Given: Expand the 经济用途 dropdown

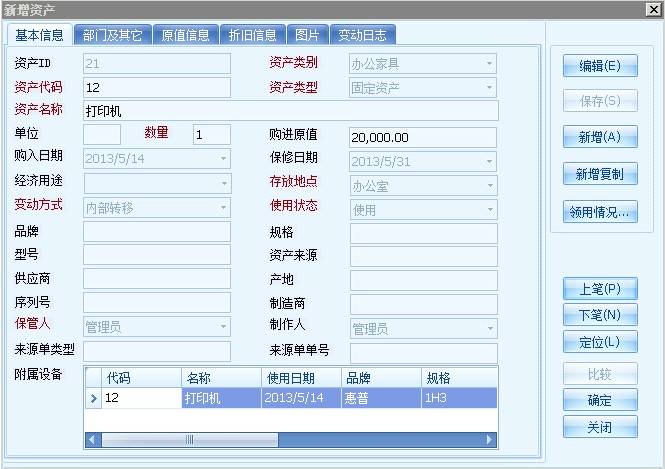Looking at the screenshot, I should 224,183.
